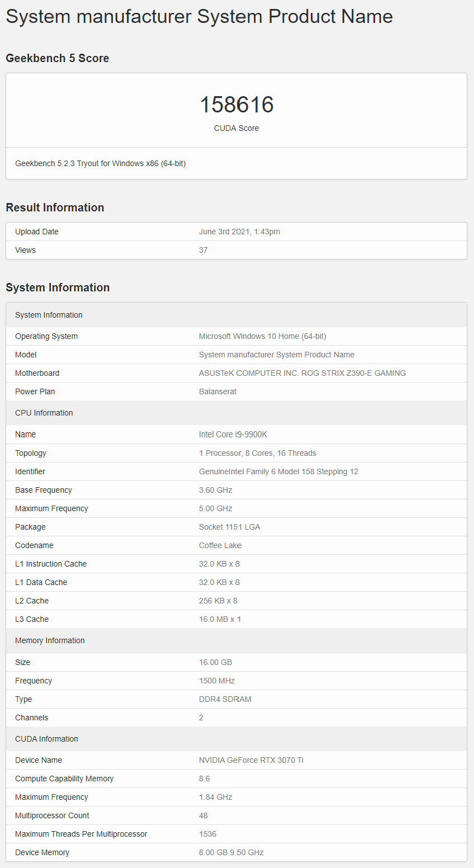474x868 pixels.
Task: Click the 'Geekbench 5 Score' heading
Action: [x=57, y=58]
